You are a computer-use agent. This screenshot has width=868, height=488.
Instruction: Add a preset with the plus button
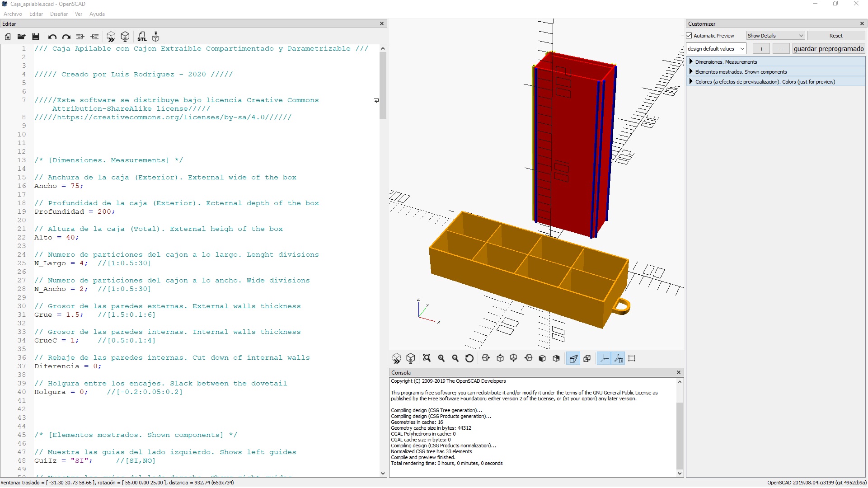(x=761, y=49)
